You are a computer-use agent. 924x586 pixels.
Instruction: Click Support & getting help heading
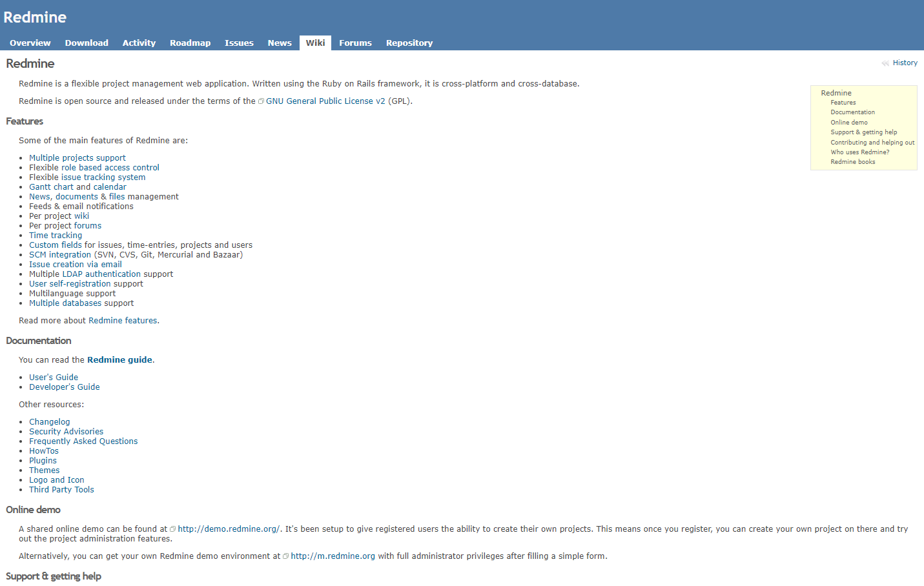coord(54,576)
